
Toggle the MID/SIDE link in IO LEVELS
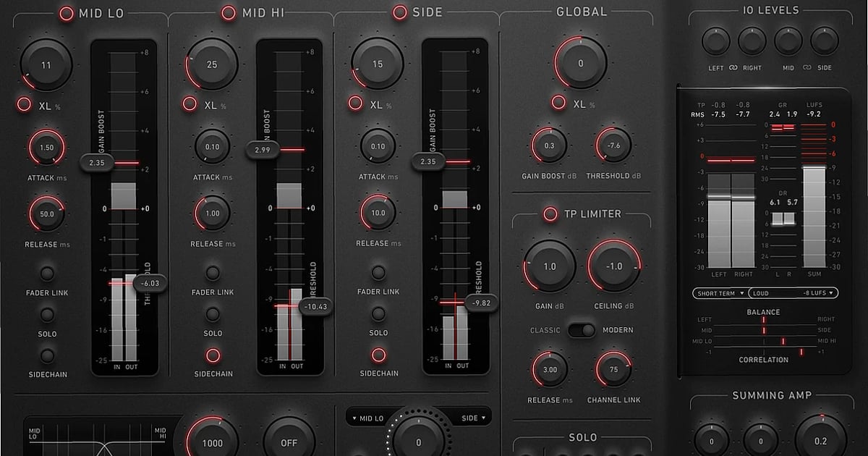coord(807,67)
